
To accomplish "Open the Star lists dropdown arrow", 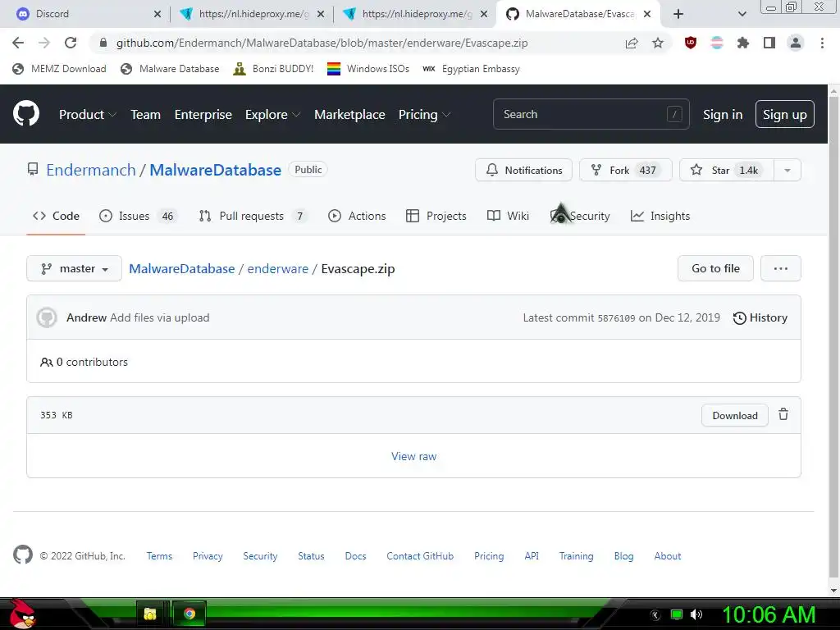I will click(787, 171).
